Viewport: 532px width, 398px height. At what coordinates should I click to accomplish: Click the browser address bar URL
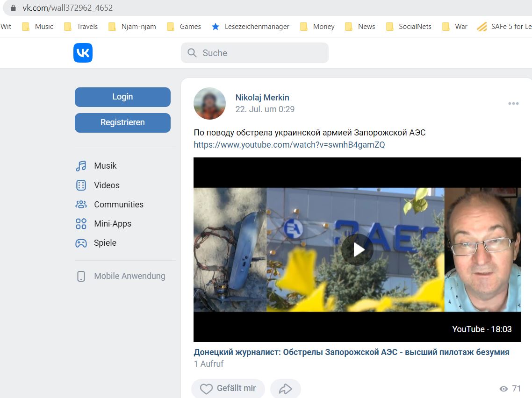(67, 8)
